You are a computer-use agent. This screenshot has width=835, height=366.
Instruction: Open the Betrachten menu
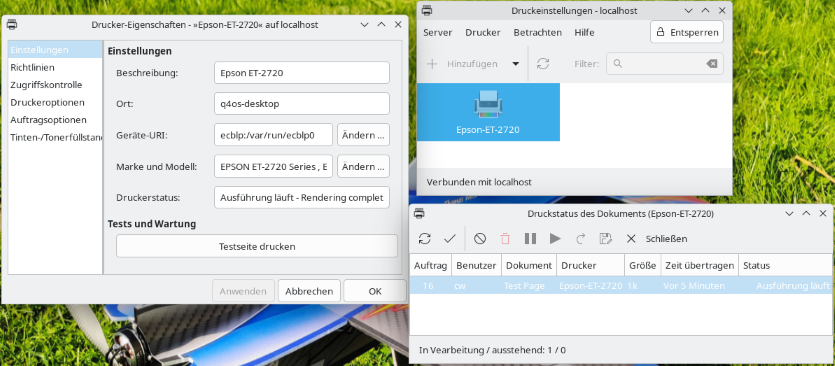point(537,32)
